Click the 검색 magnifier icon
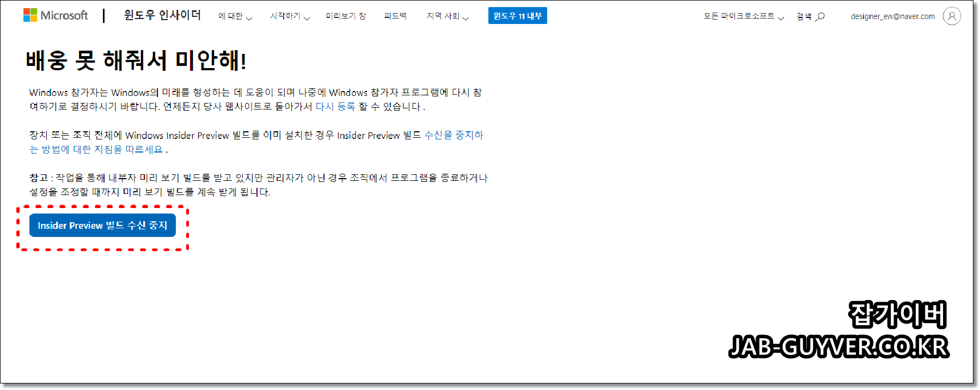The height and width of the screenshot is (390, 980). click(x=820, y=16)
